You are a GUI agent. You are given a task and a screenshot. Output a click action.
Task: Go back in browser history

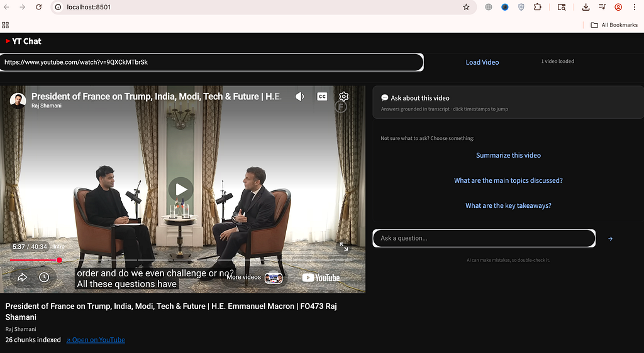point(6,7)
